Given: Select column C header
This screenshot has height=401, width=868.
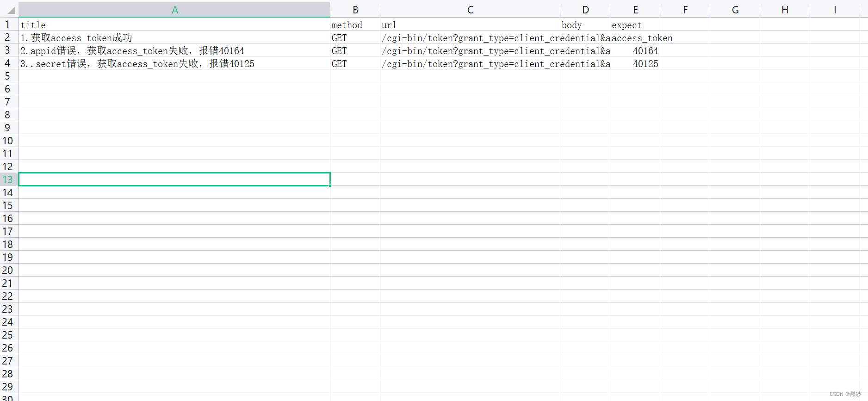Looking at the screenshot, I should click(470, 10).
